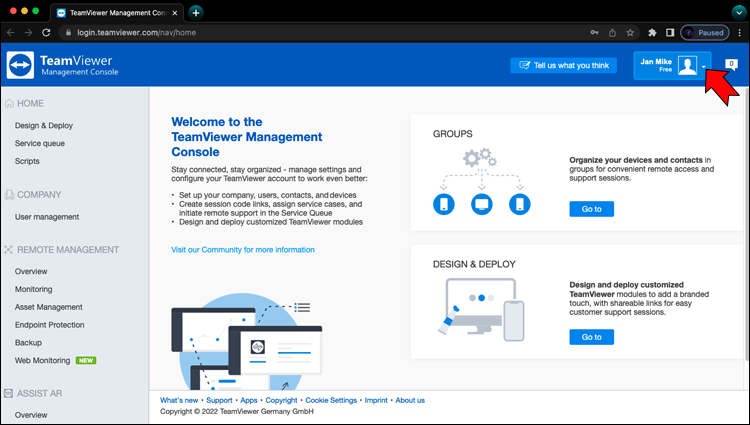Viewport: 750px width, 425px height.
Task: Click the password key icon in address bar
Action: pyautogui.click(x=594, y=33)
